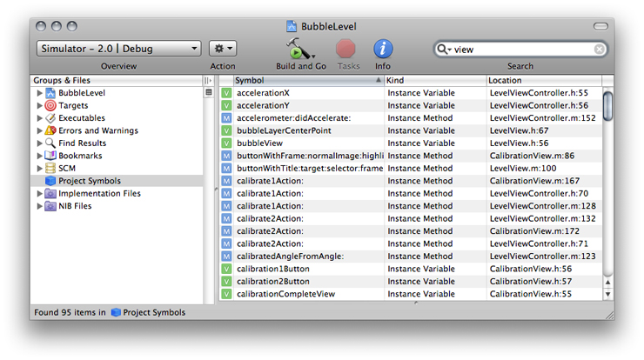The image size is (644, 360).
Task: Expand the NIB Files group
Action: point(39,206)
